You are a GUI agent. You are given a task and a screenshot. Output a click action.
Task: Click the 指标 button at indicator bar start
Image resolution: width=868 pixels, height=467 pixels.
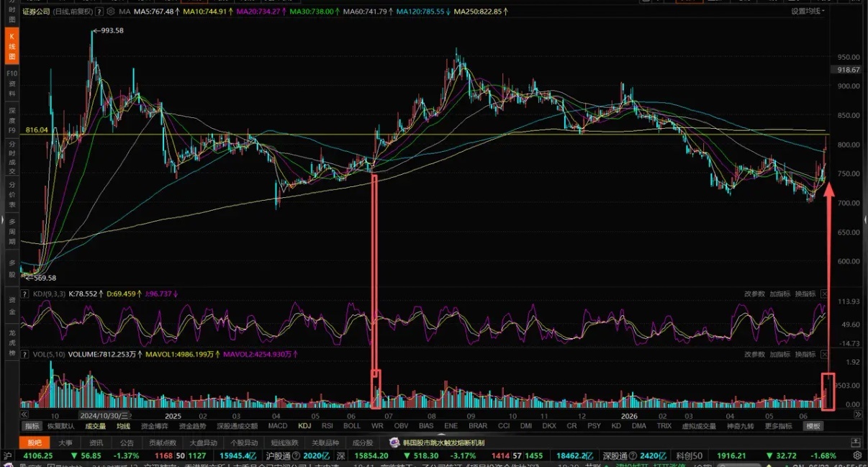pyautogui.click(x=32, y=426)
